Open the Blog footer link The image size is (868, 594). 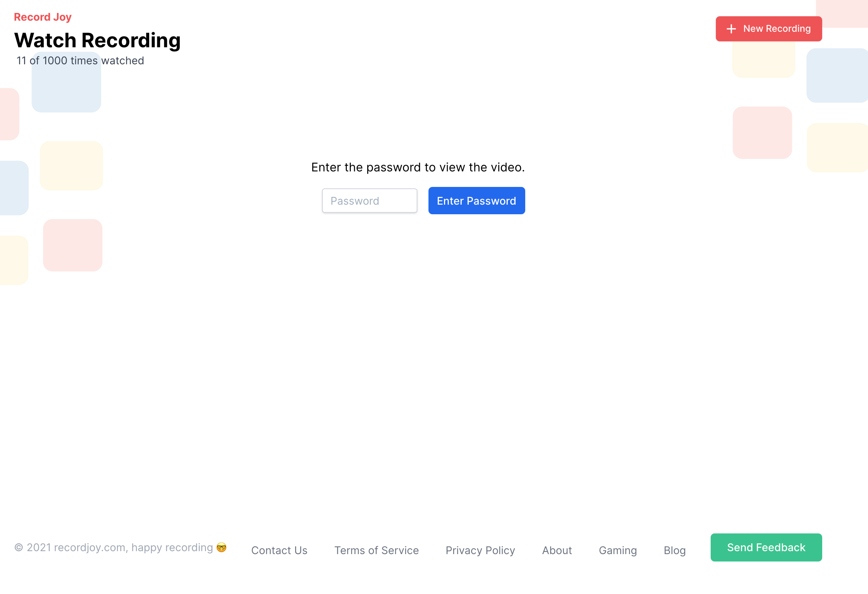(674, 550)
